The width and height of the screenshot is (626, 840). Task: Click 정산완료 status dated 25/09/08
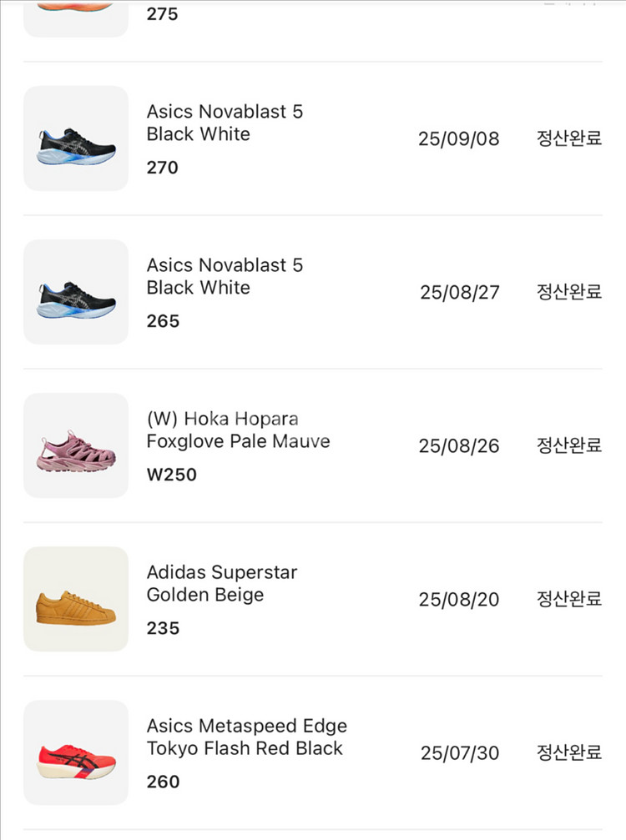[568, 138]
